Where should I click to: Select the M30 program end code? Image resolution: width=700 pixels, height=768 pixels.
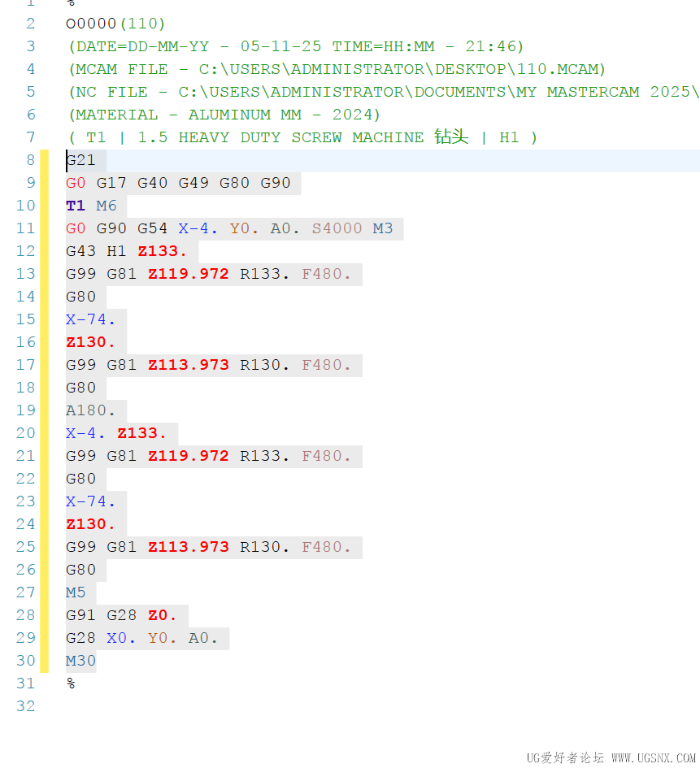click(x=80, y=661)
